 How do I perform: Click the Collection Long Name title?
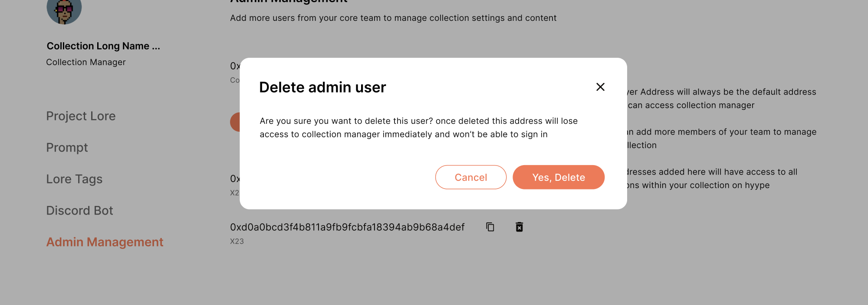[x=103, y=46]
